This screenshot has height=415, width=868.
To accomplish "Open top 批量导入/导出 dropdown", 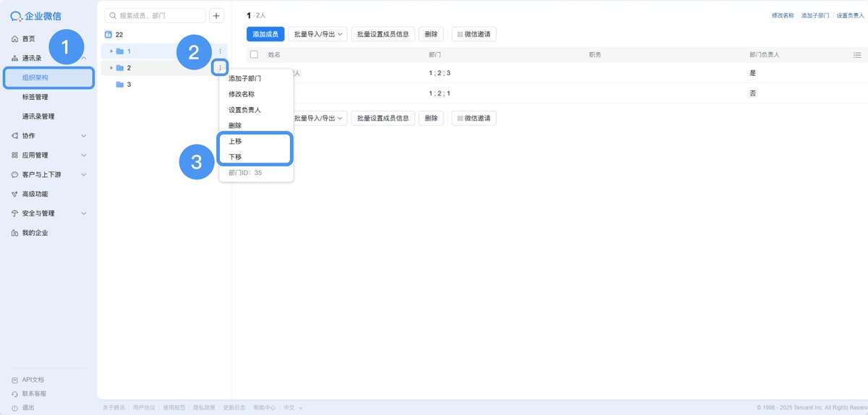I will pyautogui.click(x=318, y=34).
